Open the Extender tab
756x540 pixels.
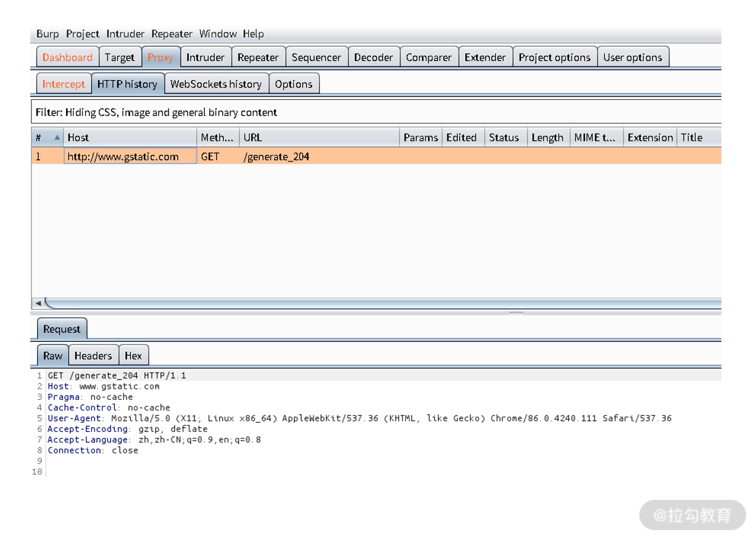coord(485,57)
